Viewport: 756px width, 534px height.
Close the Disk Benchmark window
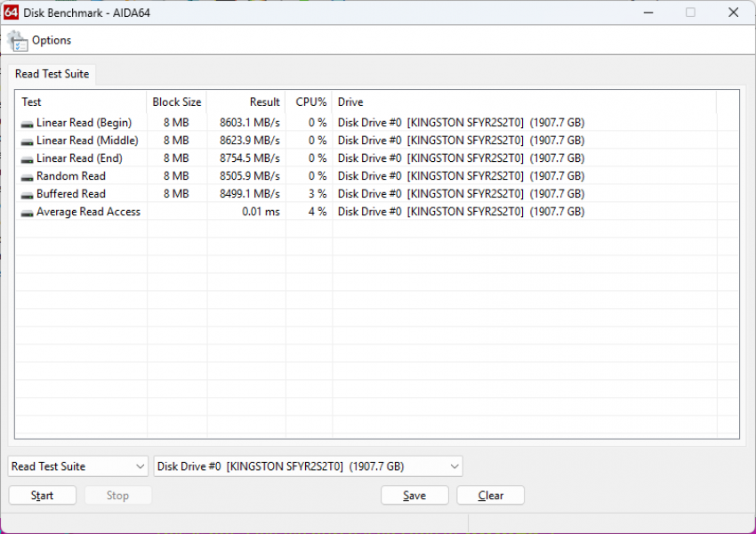(x=734, y=12)
